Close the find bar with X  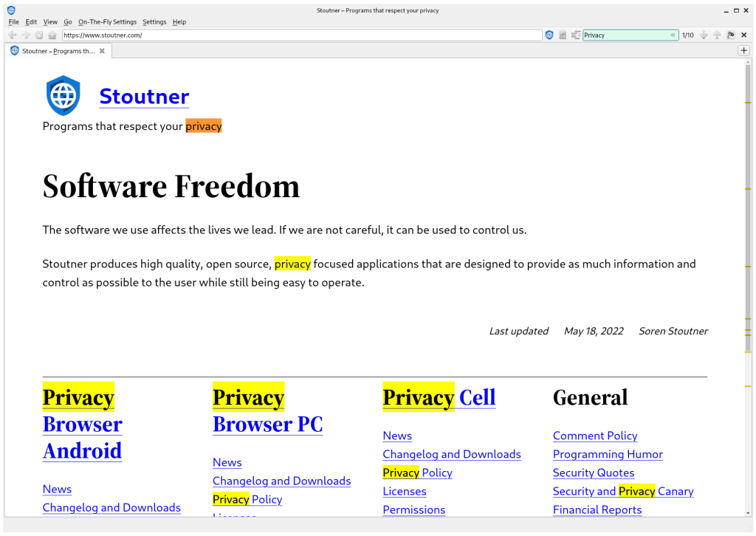tap(744, 35)
